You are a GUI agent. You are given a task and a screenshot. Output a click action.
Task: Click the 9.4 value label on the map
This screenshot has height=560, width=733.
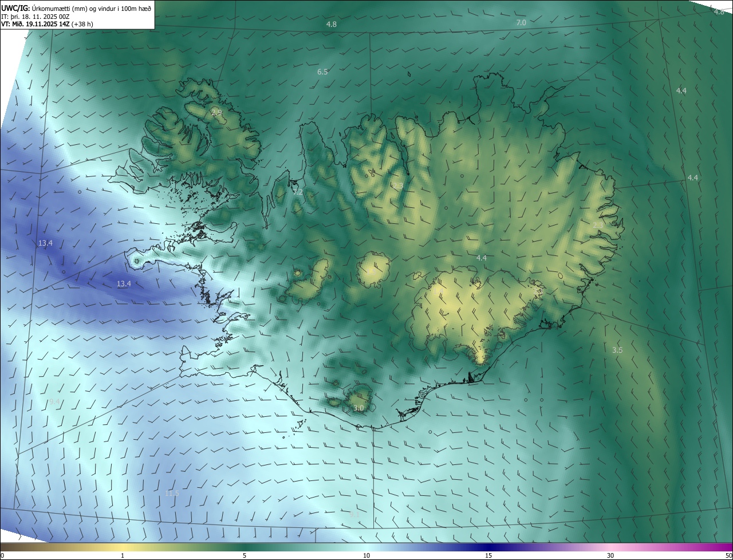pyautogui.click(x=54, y=402)
